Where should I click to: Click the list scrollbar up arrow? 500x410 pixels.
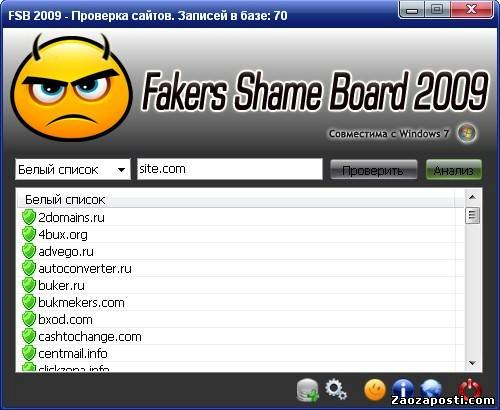472,197
